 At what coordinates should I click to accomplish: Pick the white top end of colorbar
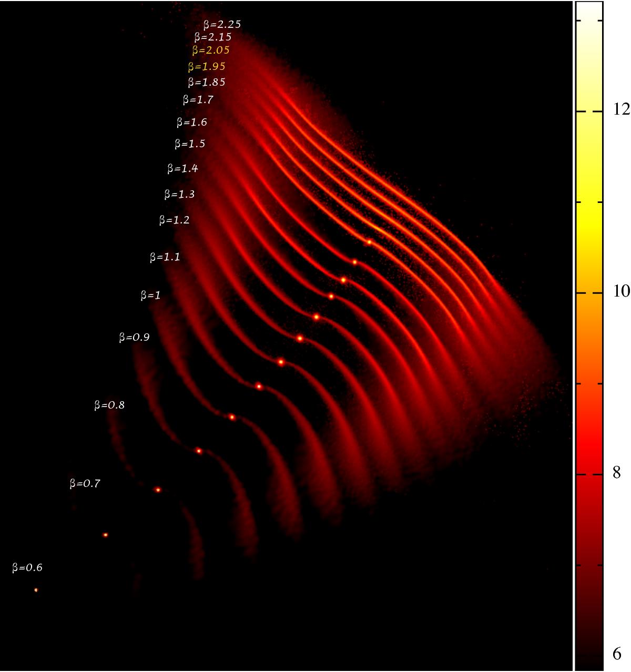588,11
